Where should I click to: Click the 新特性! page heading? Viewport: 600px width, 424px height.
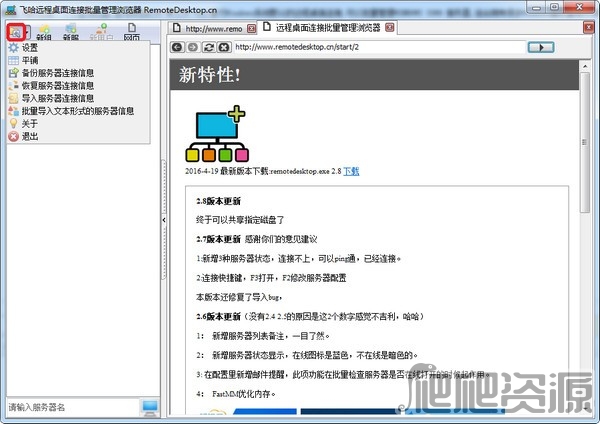click(210, 74)
